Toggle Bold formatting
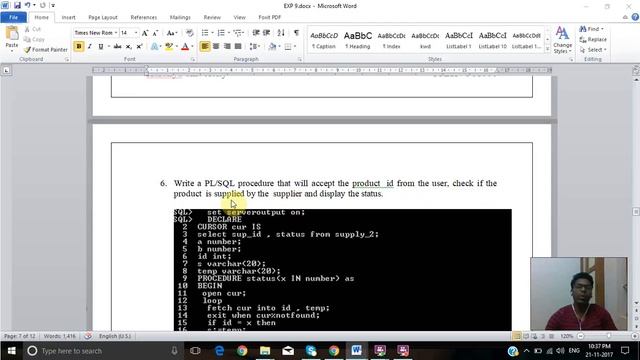Viewport: 640px width, 360px height. pos(79,47)
